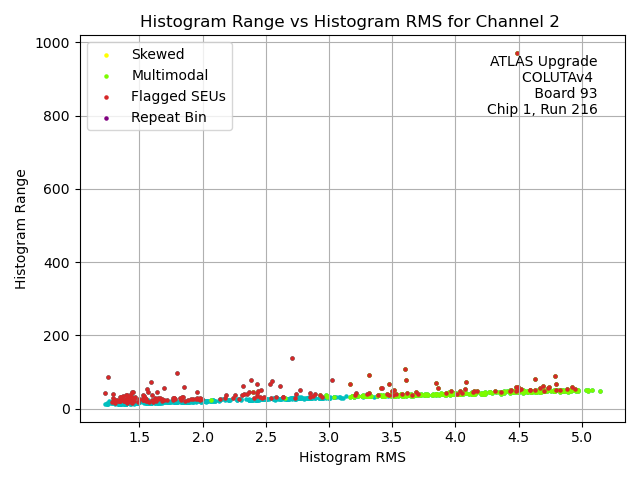Select the Flagged SEUs legend label
Image resolution: width=640 pixels, height=480 pixels.
(178, 96)
